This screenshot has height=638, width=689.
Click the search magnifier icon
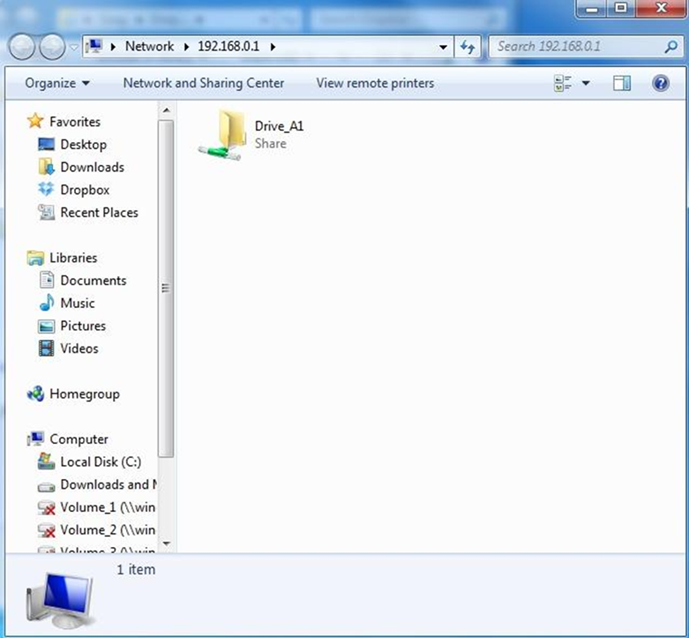pos(671,47)
